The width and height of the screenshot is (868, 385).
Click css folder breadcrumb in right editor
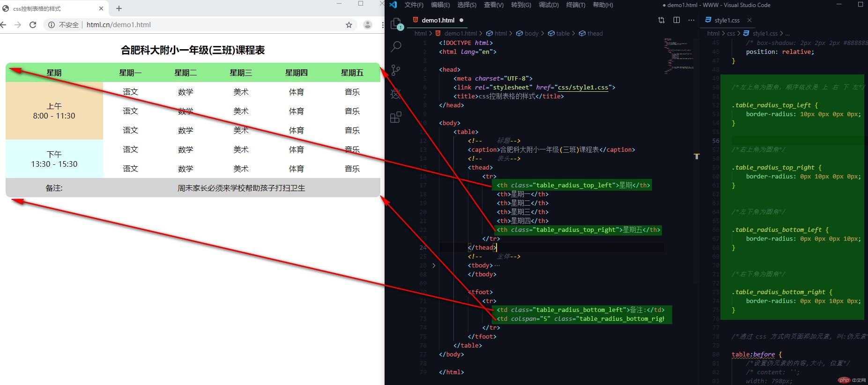pyautogui.click(x=731, y=33)
